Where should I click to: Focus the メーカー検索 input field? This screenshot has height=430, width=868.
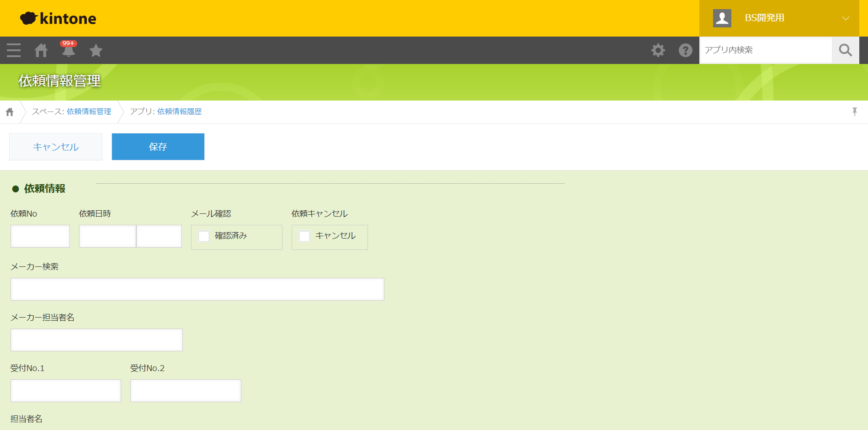[197, 289]
